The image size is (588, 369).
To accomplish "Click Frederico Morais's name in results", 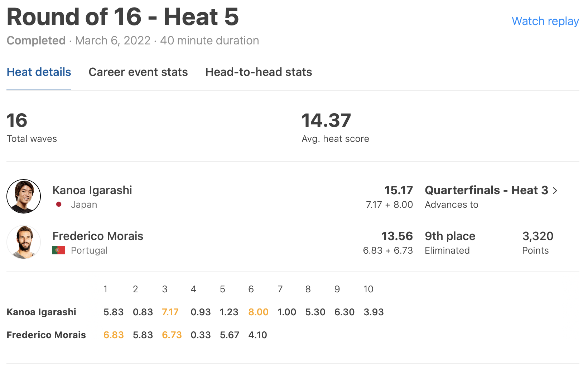I will coord(98,236).
